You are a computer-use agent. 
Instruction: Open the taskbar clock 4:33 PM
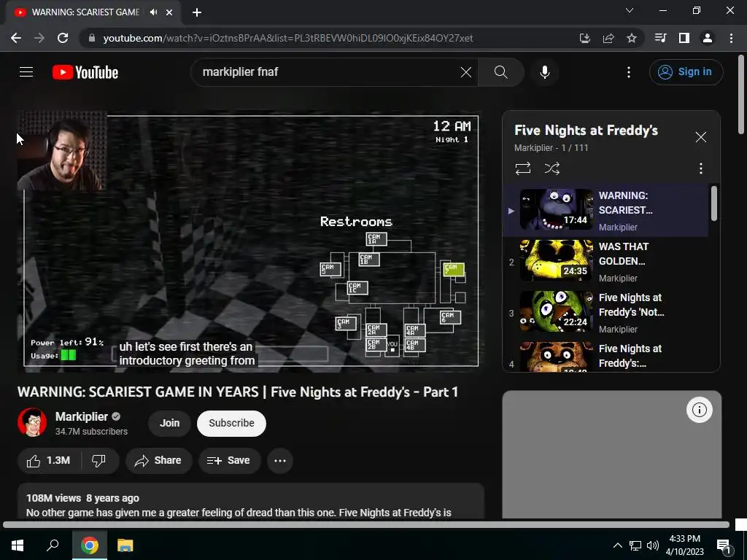click(x=684, y=545)
